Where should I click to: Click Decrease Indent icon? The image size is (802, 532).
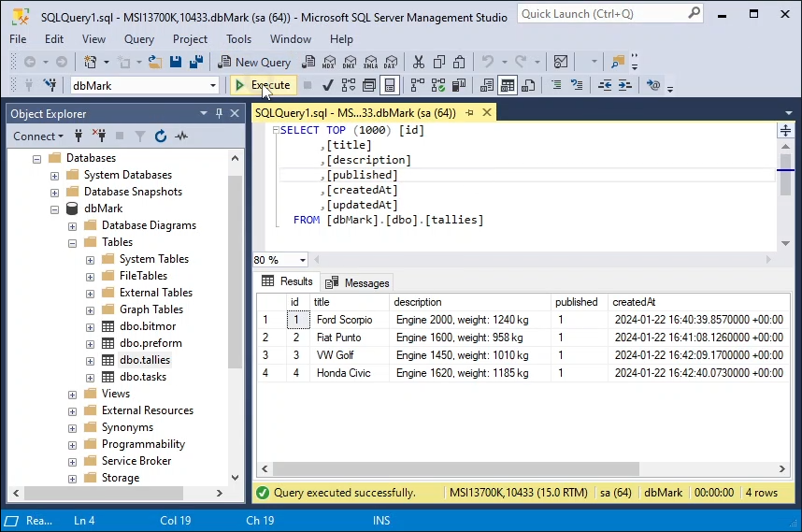pyautogui.click(x=605, y=85)
